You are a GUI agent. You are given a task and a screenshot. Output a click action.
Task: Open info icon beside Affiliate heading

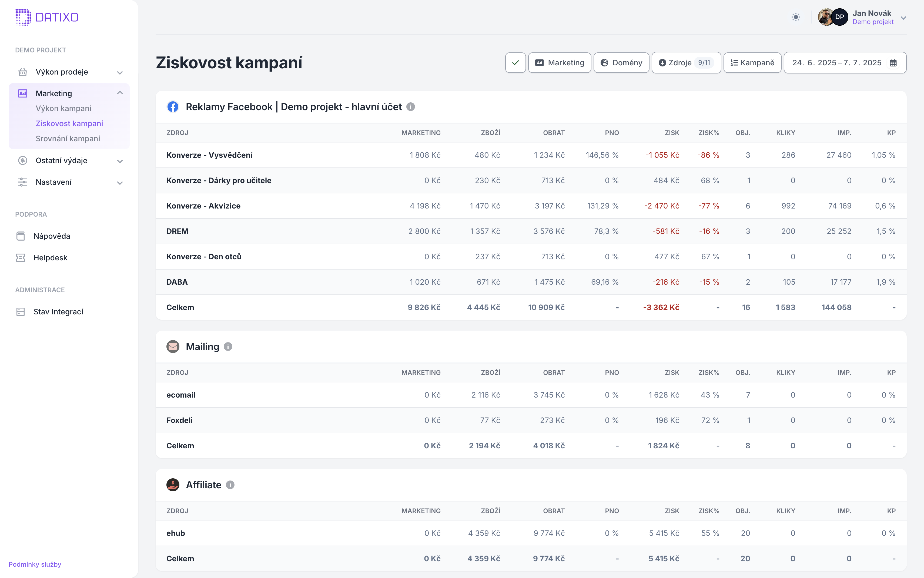[x=230, y=485]
